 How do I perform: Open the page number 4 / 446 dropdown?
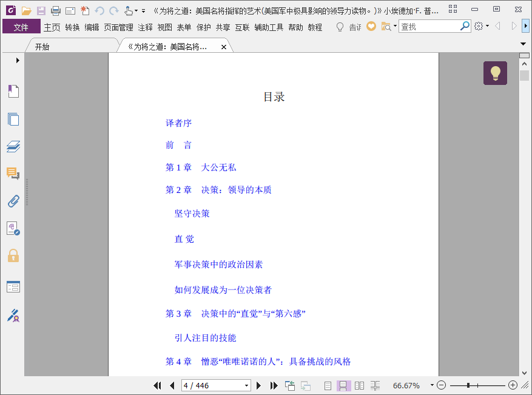[246, 386]
